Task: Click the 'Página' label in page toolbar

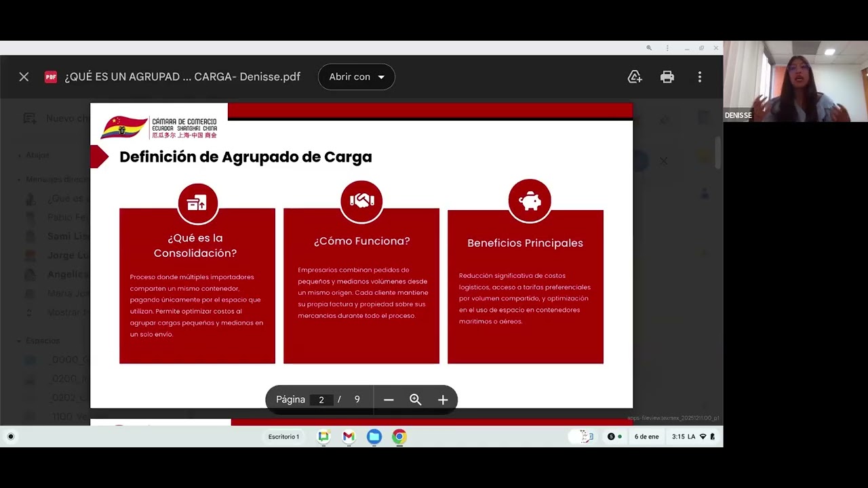Action: pyautogui.click(x=290, y=399)
